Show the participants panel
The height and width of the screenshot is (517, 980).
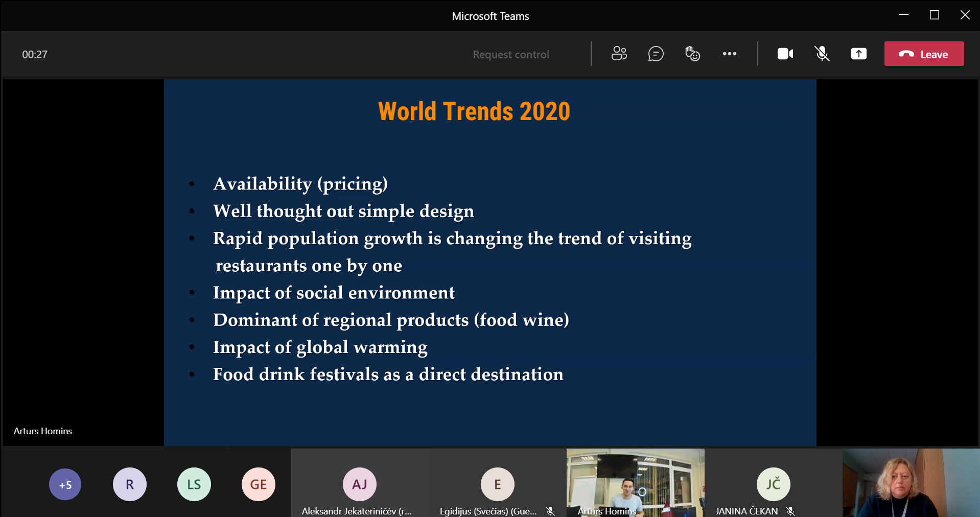(619, 54)
